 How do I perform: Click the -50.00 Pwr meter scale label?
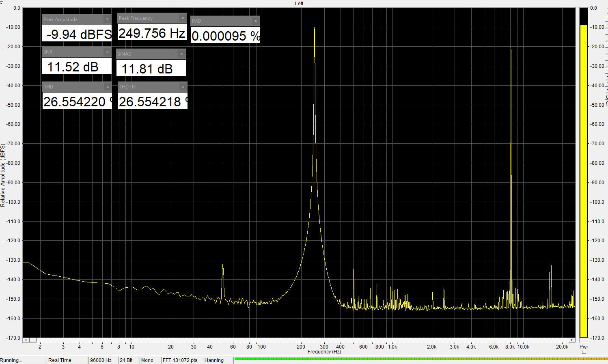[x=597, y=105]
